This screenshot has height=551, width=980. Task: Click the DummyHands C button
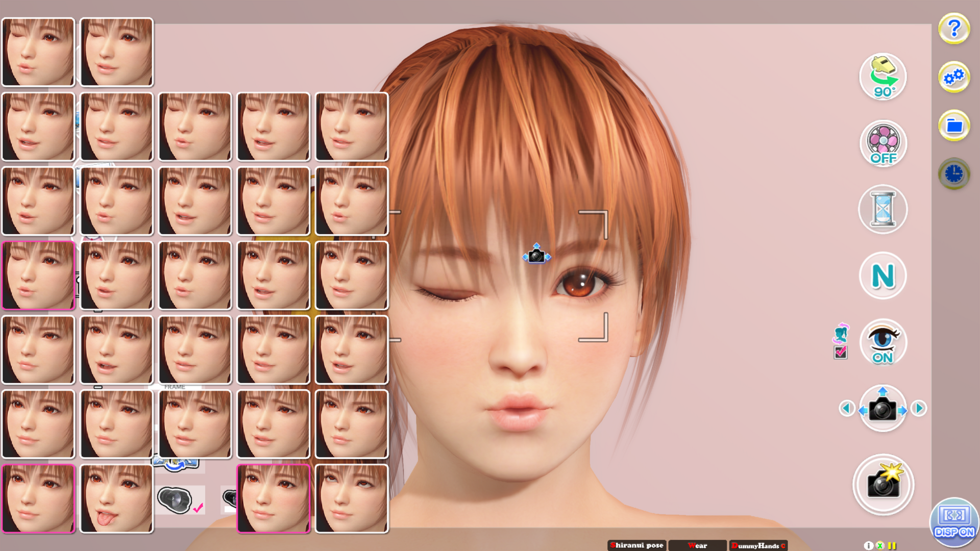click(x=758, y=545)
